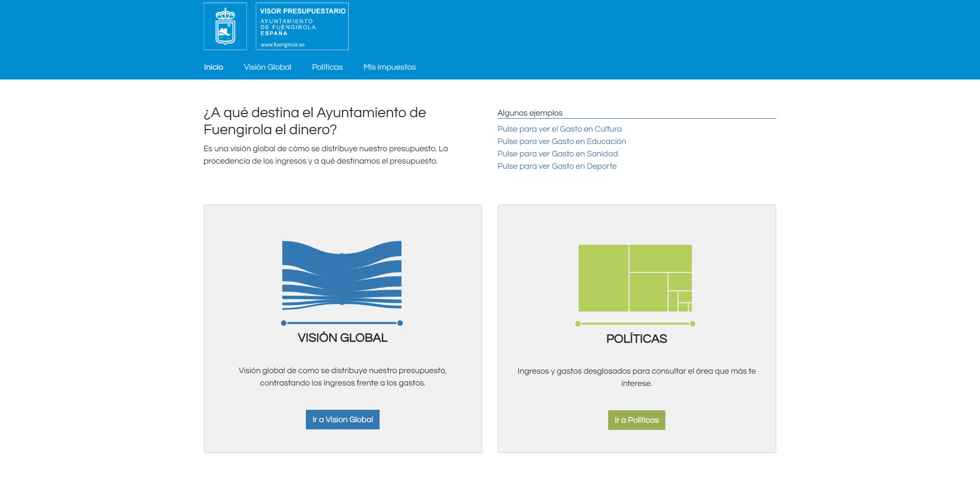Screen dimensions: 980x481
Task: Click the www.fuengirola.es text in header
Action: coord(283,45)
